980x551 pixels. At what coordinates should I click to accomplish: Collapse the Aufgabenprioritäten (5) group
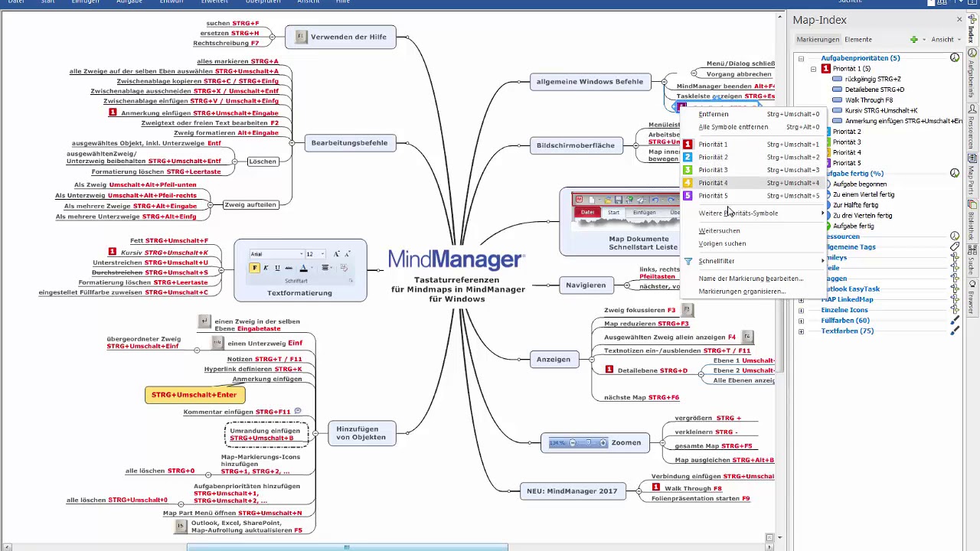[x=801, y=58]
